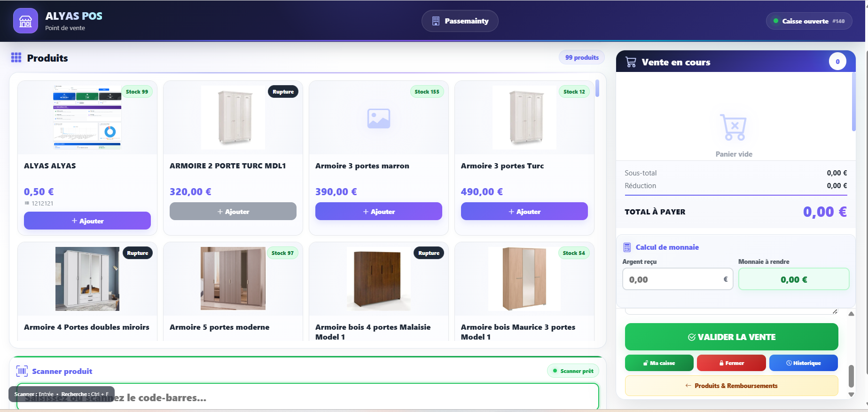Viewport: 868px width, 412px height.
Task: Focus the Argent reçu amount field
Action: tap(678, 279)
